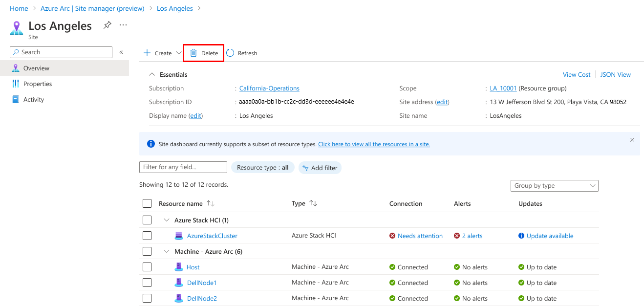644x307 pixels.
Task: Click the Filter for any field input
Action: coord(183,167)
